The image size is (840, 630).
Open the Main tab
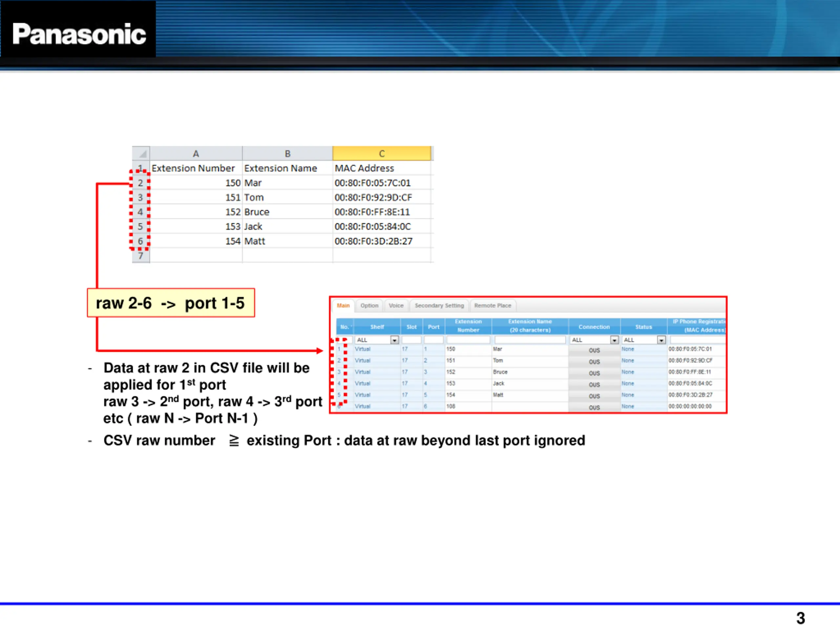pos(343,305)
